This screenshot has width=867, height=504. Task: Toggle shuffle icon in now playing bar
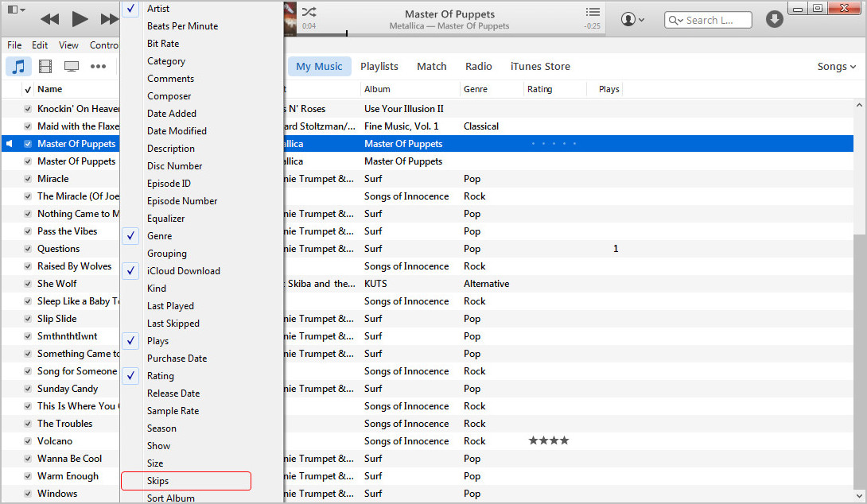click(x=309, y=12)
